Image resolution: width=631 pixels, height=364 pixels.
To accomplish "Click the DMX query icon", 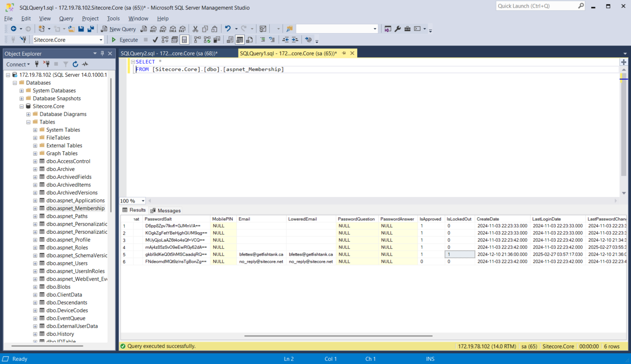I will tap(163, 29).
